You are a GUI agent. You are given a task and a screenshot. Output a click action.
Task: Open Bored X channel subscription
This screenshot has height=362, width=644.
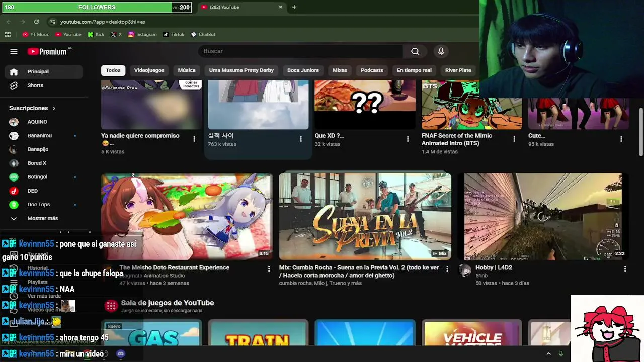[x=44, y=163]
